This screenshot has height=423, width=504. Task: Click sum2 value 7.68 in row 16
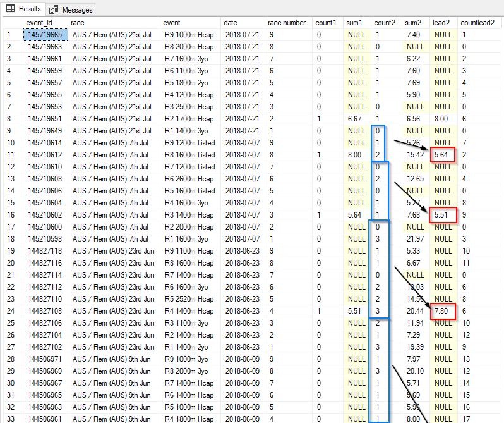[x=416, y=215]
